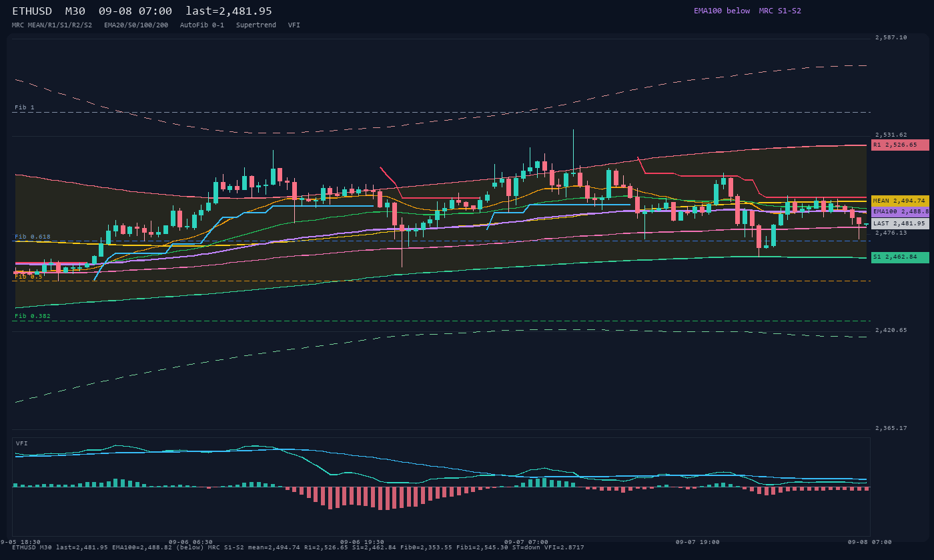Click the 2,531.62 price axis label
Screen dimensions: 934x560
click(x=891, y=135)
